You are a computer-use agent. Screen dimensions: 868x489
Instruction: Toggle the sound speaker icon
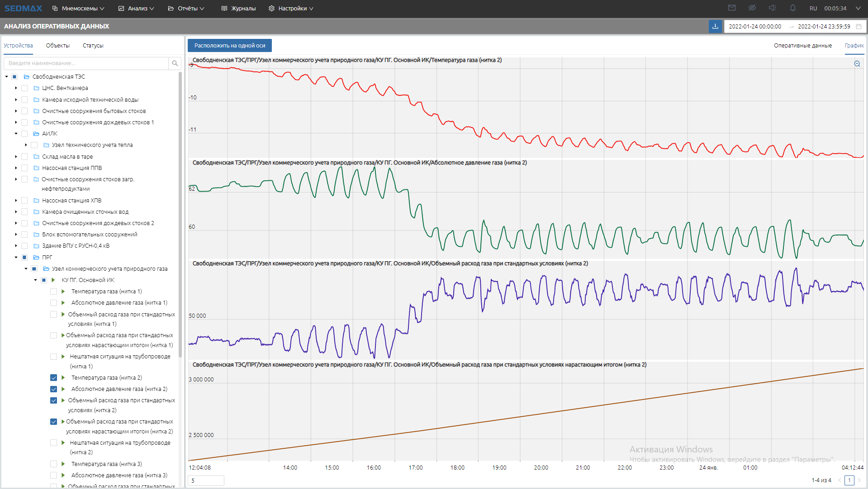pos(772,8)
